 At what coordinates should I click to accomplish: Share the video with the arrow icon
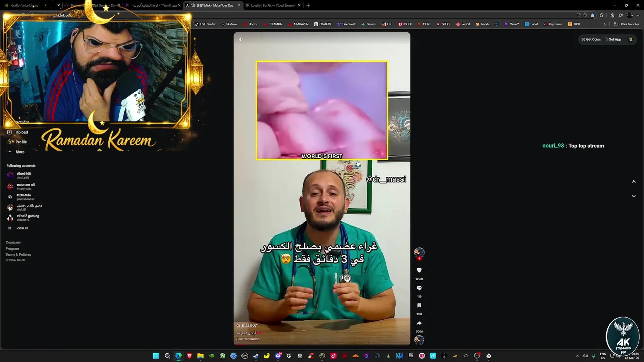[x=419, y=323]
